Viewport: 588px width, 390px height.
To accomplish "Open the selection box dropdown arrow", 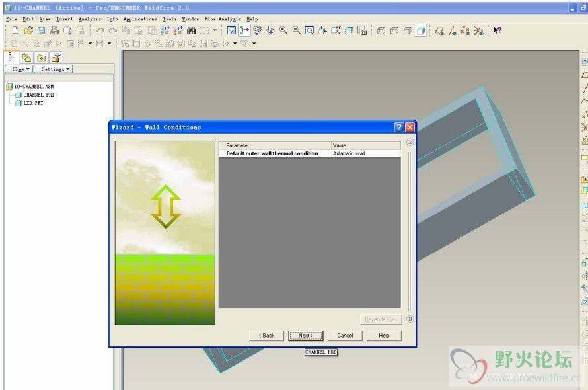I will point(215,30).
